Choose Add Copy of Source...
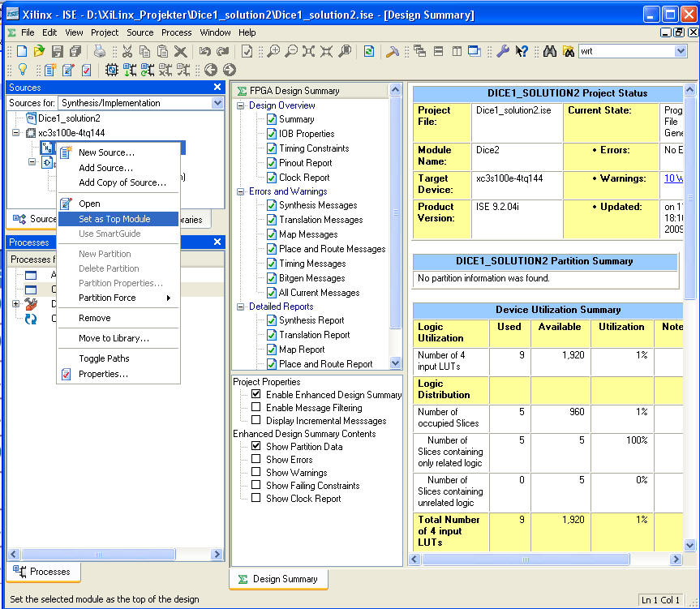 point(118,182)
